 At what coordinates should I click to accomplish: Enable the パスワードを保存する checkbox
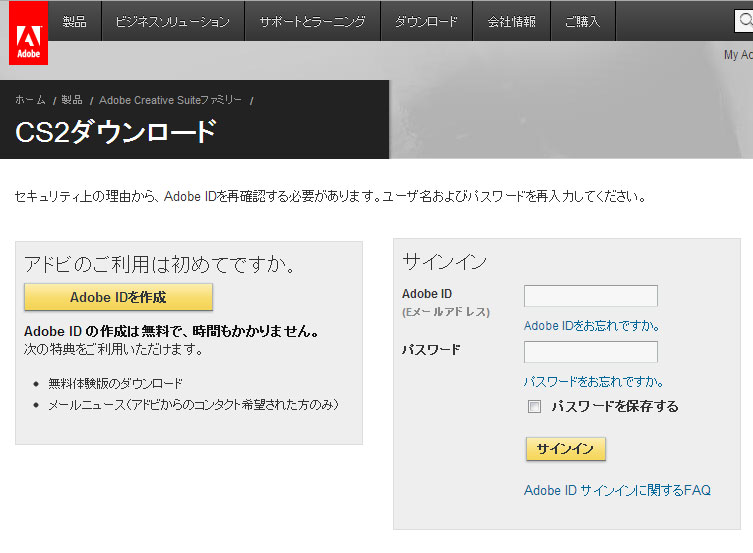534,407
